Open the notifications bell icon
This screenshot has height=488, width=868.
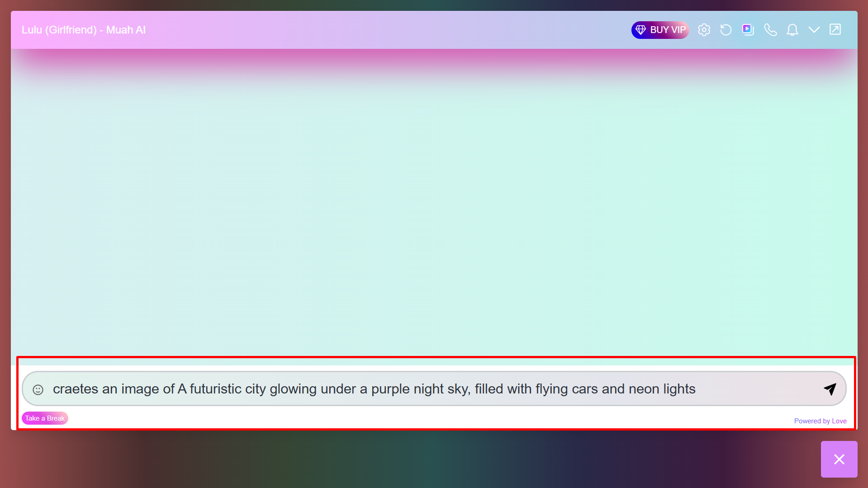(792, 30)
